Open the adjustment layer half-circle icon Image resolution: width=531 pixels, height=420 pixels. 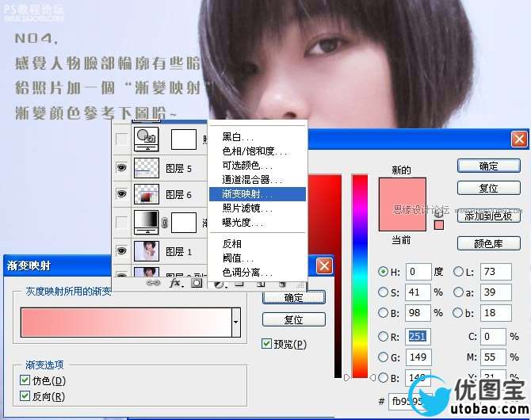tap(220, 284)
